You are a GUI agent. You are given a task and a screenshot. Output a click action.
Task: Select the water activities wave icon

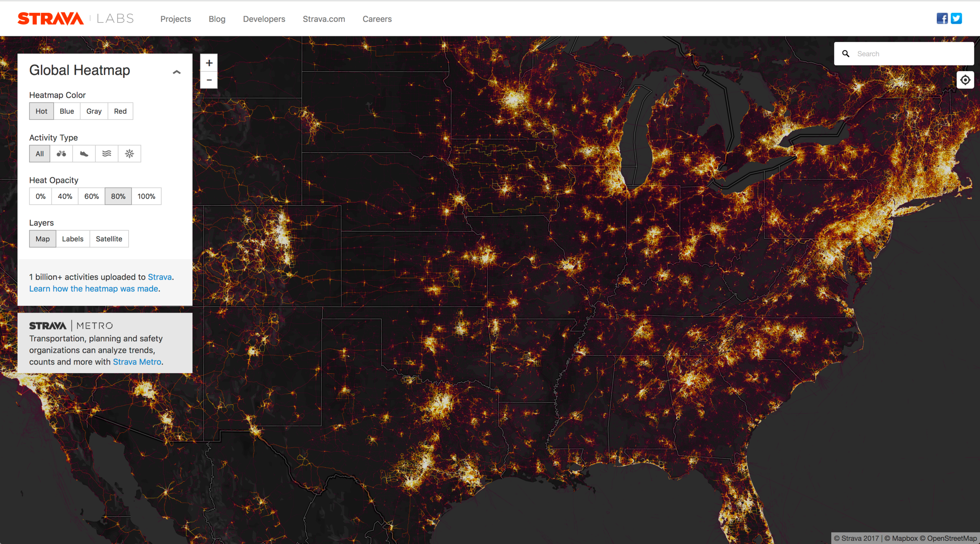pos(106,154)
